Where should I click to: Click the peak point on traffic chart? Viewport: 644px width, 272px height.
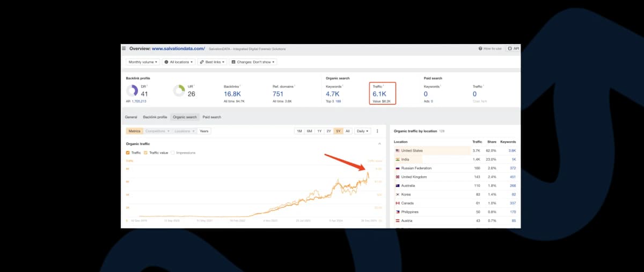(x=368, y=173)
